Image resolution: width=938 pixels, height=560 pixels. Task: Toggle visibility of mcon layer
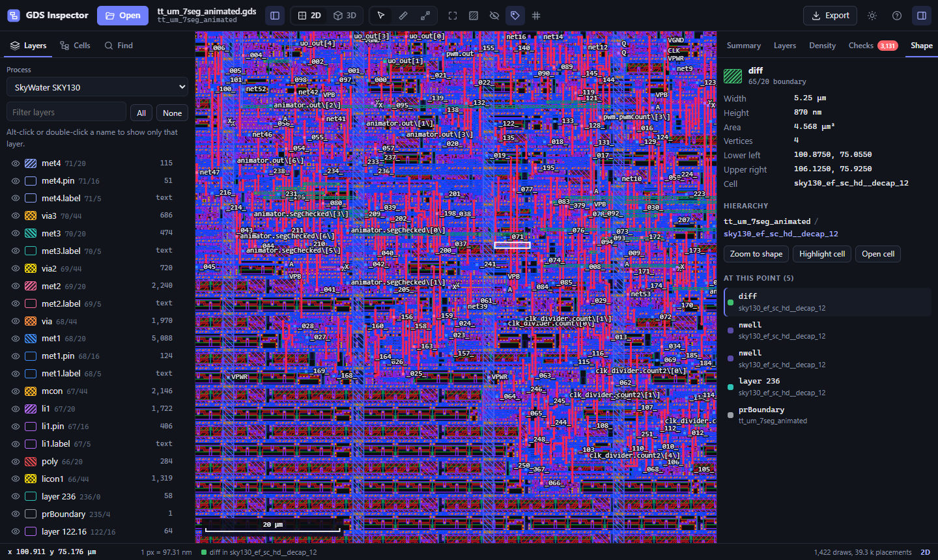click(16, 391)
